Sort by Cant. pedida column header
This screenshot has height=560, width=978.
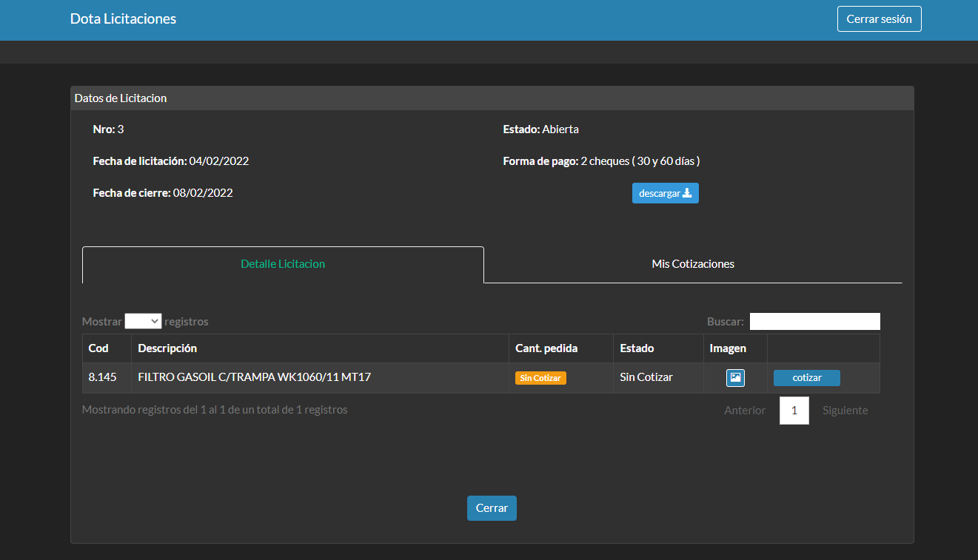coord(546,348)
